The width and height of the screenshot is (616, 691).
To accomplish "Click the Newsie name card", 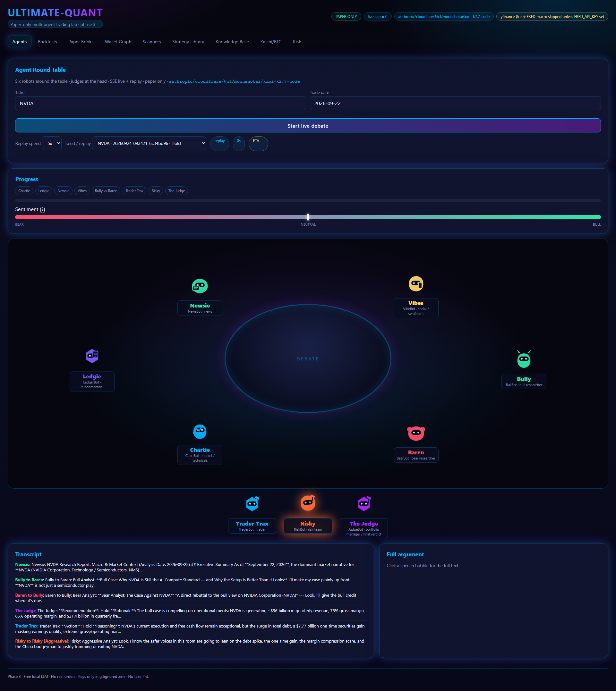I will click(200, 308).
